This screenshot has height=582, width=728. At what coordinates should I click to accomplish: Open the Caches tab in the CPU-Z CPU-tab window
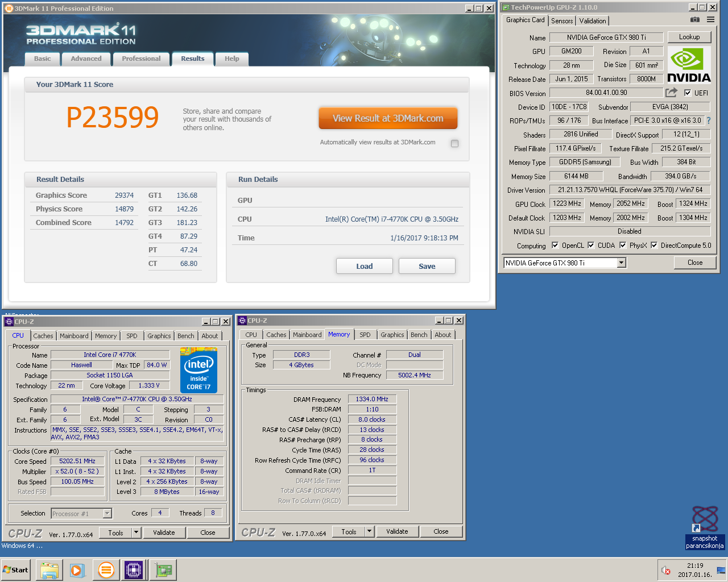pos(43,336)
